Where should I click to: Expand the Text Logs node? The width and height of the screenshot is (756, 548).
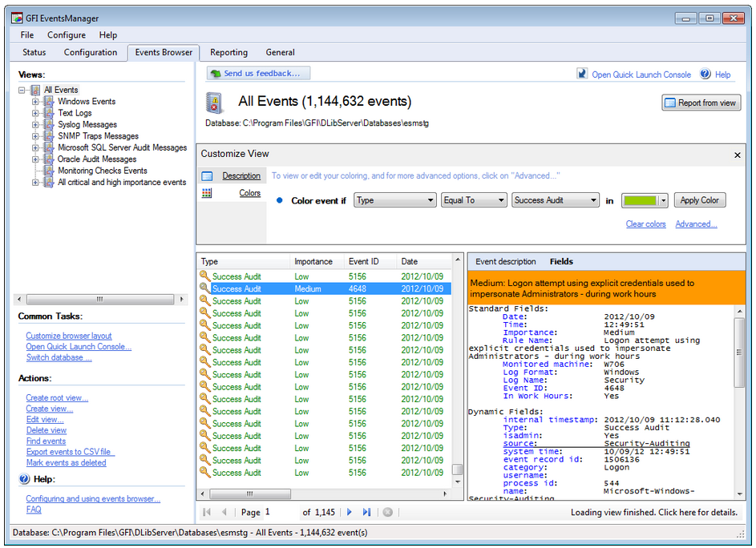[x=35, y=113]
